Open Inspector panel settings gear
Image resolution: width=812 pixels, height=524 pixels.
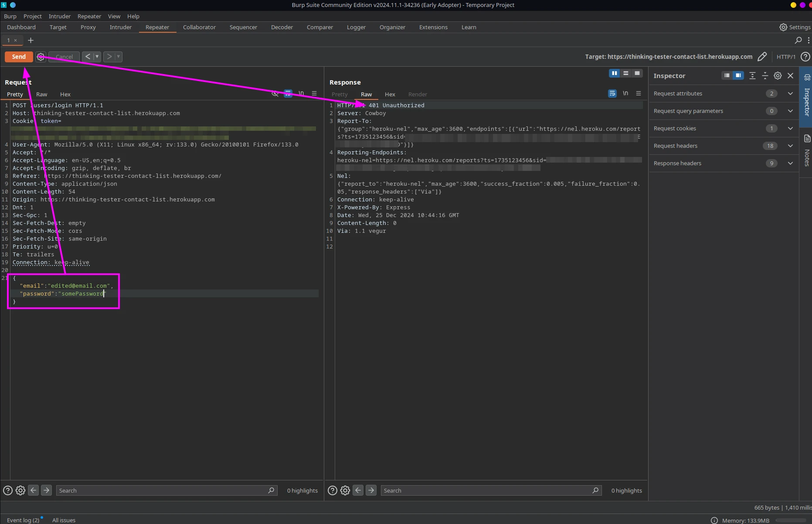click(x=778, y=76)
